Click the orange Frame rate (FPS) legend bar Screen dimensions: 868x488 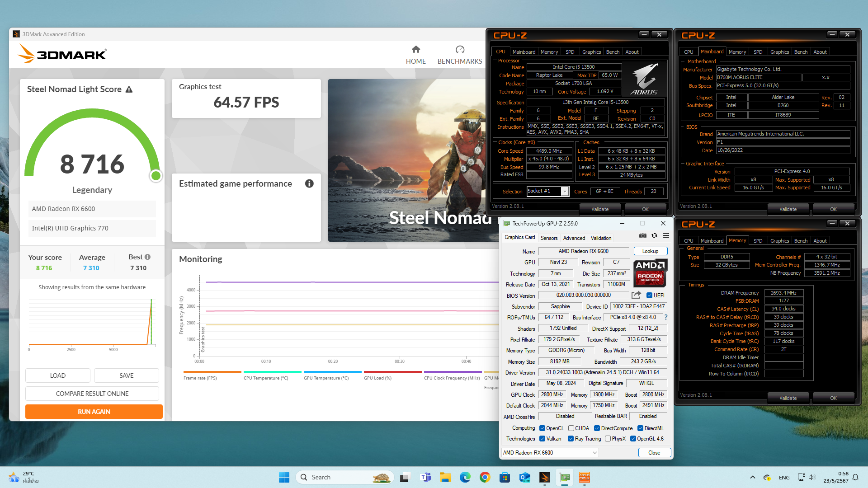(x=212, y=372)
